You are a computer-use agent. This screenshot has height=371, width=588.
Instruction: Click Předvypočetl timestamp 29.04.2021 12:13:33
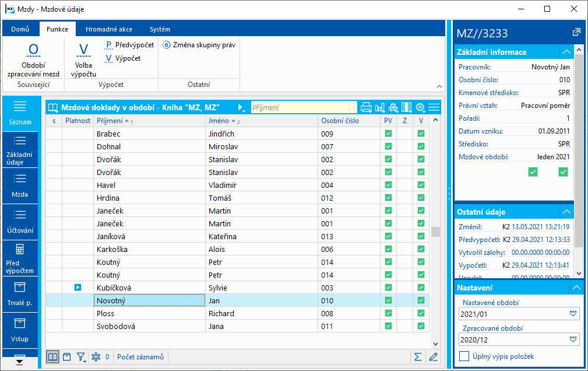tap(541, 240)
